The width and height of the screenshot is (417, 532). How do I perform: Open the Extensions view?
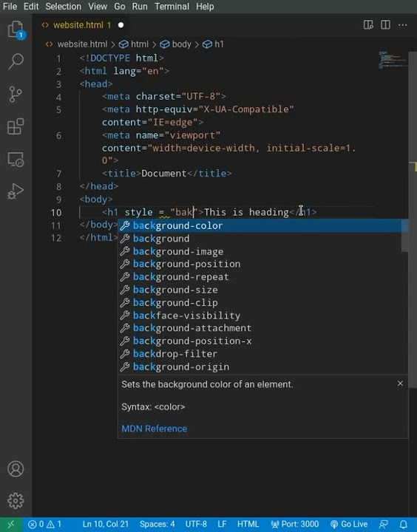16,126
